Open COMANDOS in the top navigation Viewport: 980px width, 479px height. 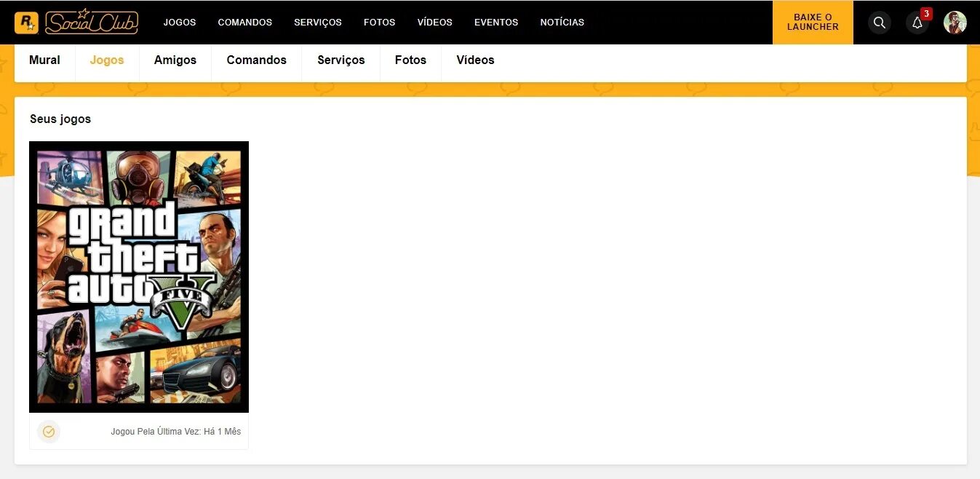click(x=245, y=23)
